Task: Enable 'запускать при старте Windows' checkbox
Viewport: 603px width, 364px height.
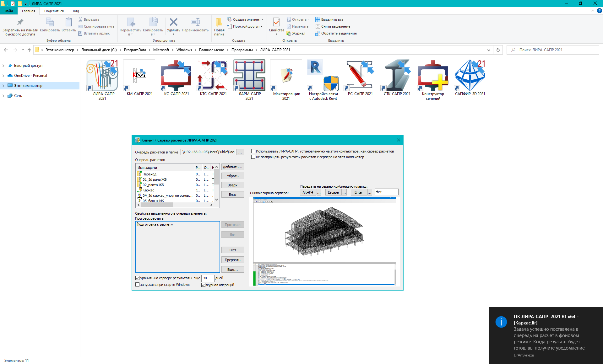Action: pos(138,285)
